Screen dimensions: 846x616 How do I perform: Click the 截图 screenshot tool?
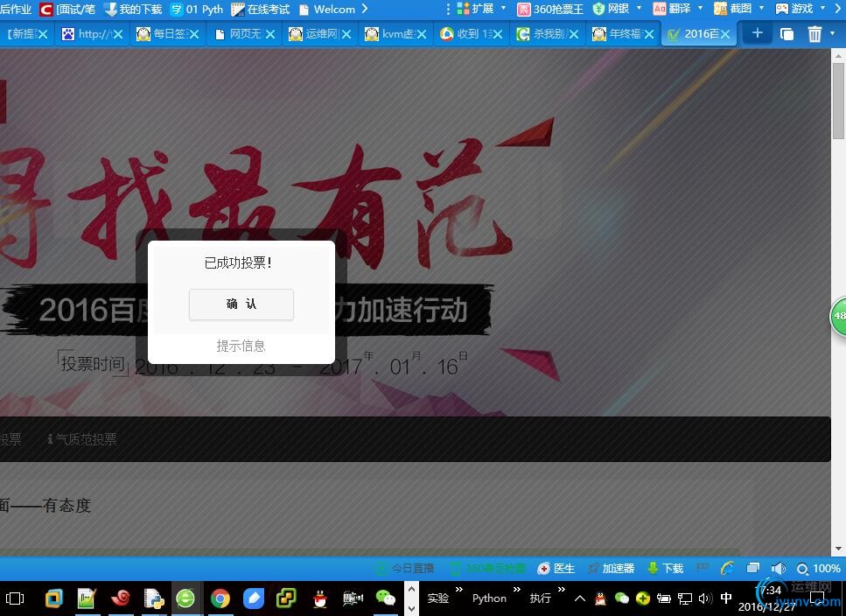point(732,9)
